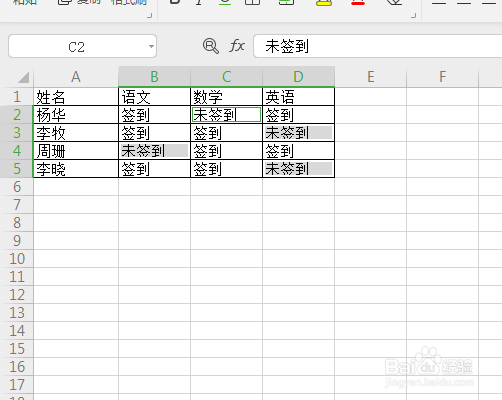This screenshot has width=502, height=400.
Task: Select row 13 header
Action: coord(17,313)
